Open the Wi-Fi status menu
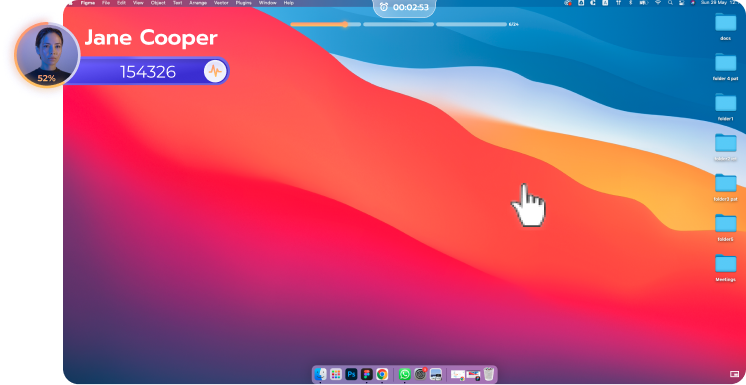The image size is (746, 385). [x=658, y=3]
